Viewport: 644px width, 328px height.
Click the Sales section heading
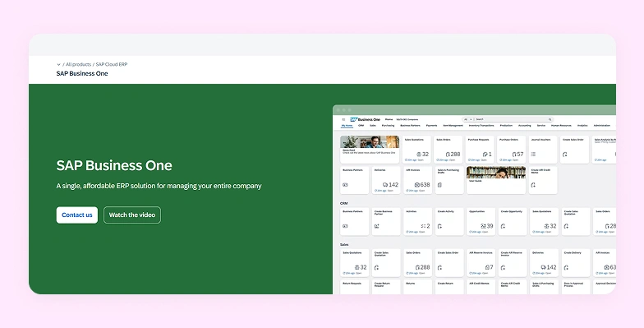(344, 245)
